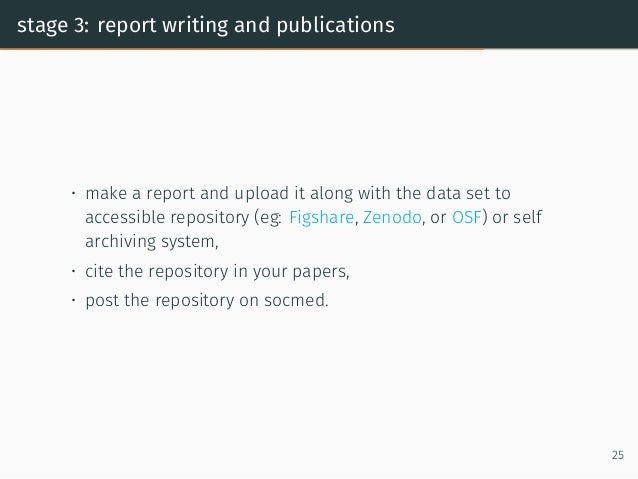The width and height of the screenshot is (638, 479).
Task: Select the line 'post the repository on socmed.'
Action: tap(207, 301)
